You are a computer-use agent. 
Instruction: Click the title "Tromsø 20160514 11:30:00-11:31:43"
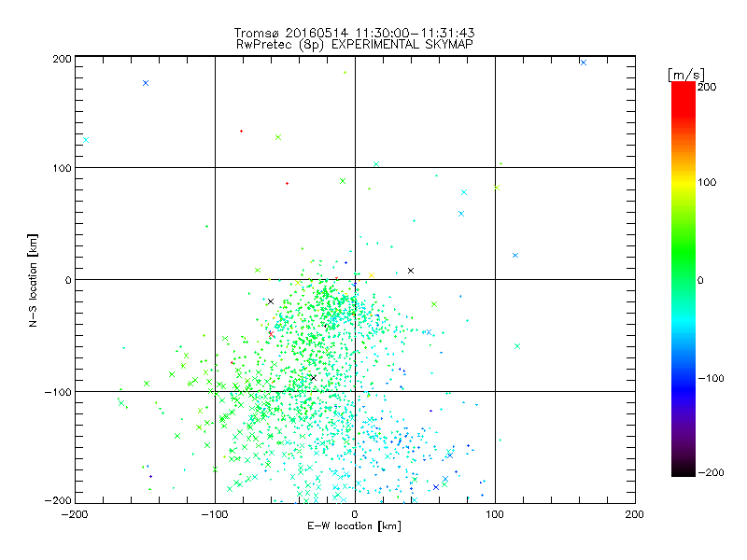[354, 33]
